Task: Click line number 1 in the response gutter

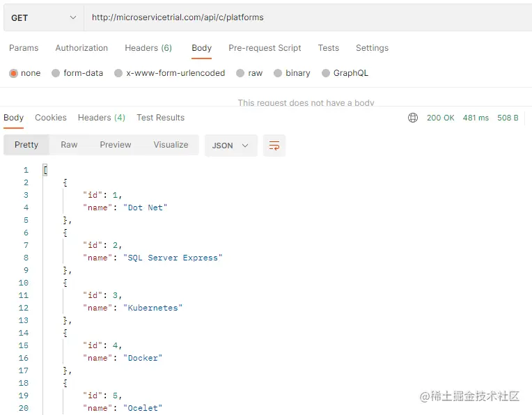Action: click(x=26, y=170)
